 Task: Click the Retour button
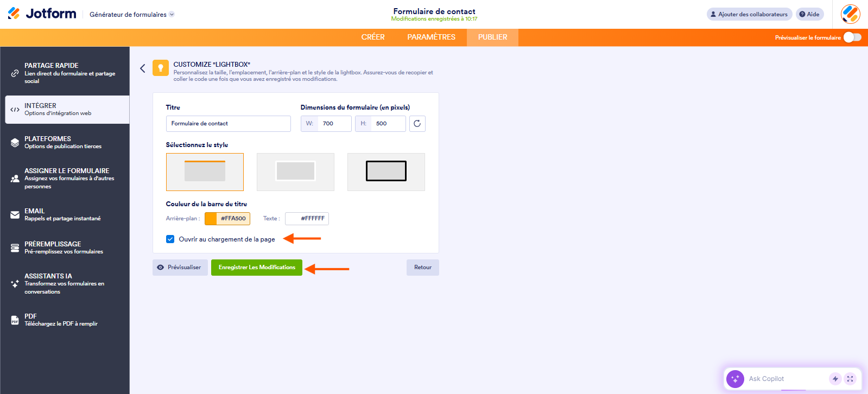click(423, 268)
